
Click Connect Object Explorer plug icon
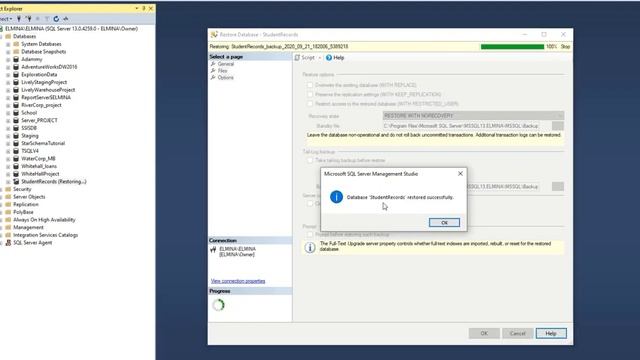tap(19, 18)
